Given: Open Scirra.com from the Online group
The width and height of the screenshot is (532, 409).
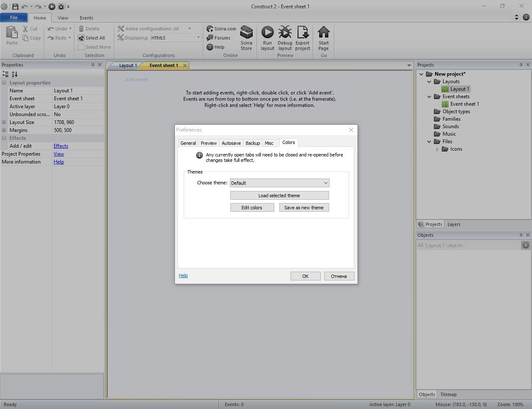Looking at the screenshot, I should pyautogui.click(x=221, y=29).
